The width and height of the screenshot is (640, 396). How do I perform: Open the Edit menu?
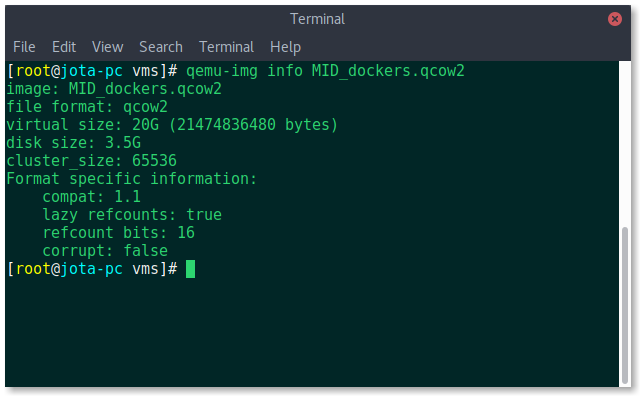64,47
